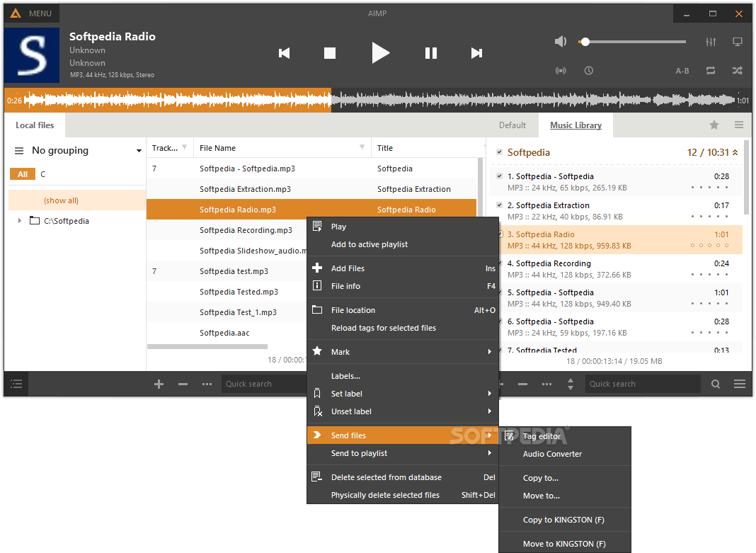Open the equalizer settings icon
Image resolution: width=756 pixels, height=553 pixels.
711,42
